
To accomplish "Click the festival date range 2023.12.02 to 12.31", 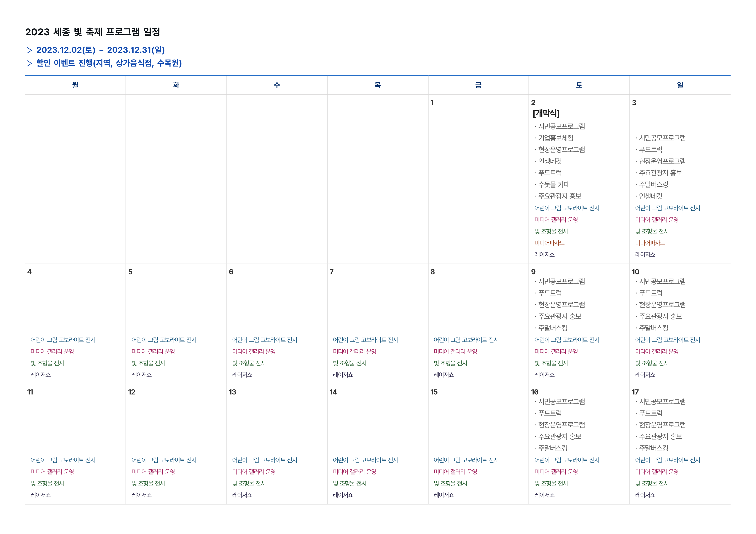I will pyautogui.click(x=100, y=50).
